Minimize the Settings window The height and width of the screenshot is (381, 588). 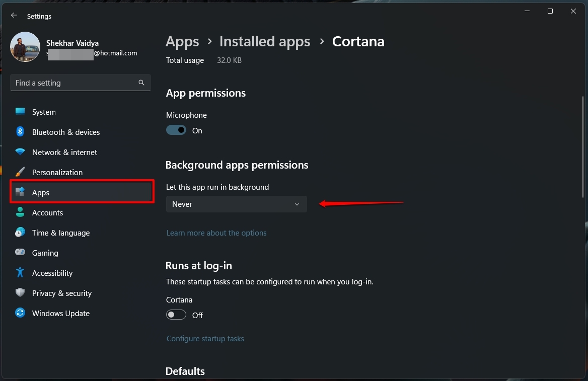[x=527, y=11]
